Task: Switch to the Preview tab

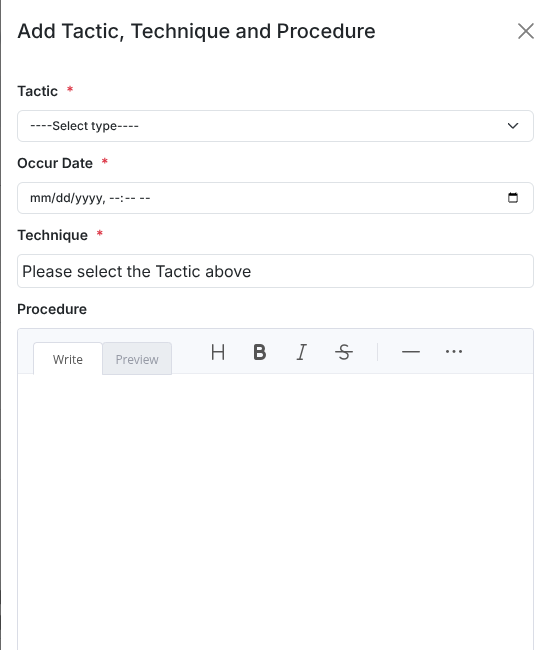Action: [137, 359]
